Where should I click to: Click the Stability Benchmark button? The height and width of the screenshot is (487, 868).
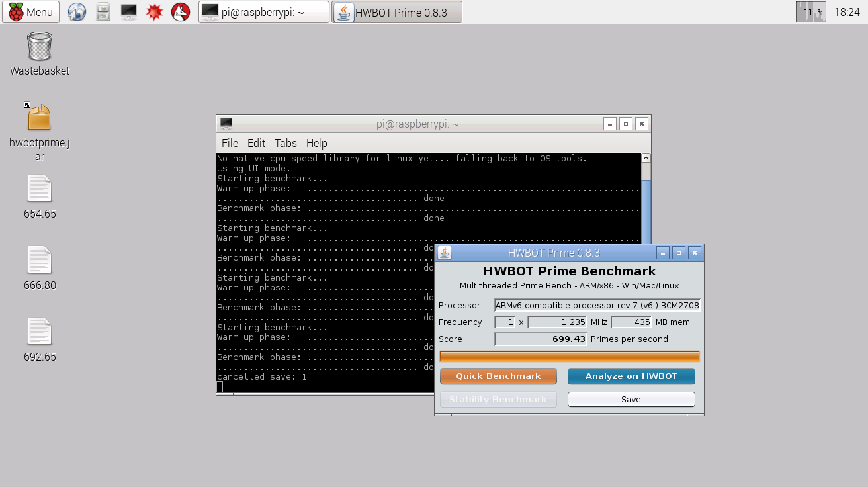pos(499,400)
